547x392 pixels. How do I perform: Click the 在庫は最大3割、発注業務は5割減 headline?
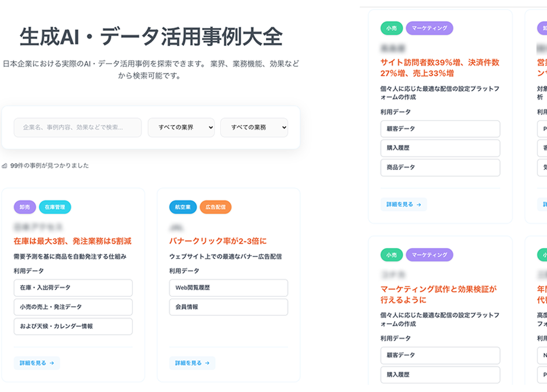73,241
